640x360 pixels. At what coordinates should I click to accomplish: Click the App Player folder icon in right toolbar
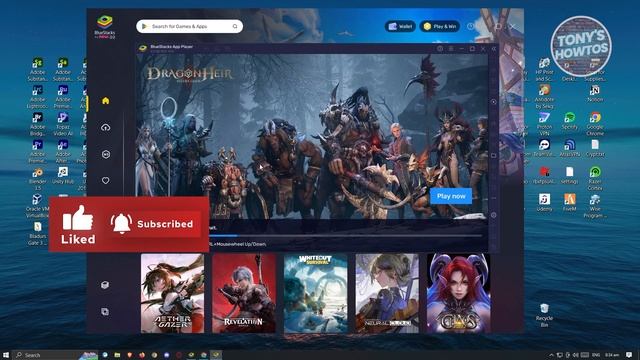(493, 156)
